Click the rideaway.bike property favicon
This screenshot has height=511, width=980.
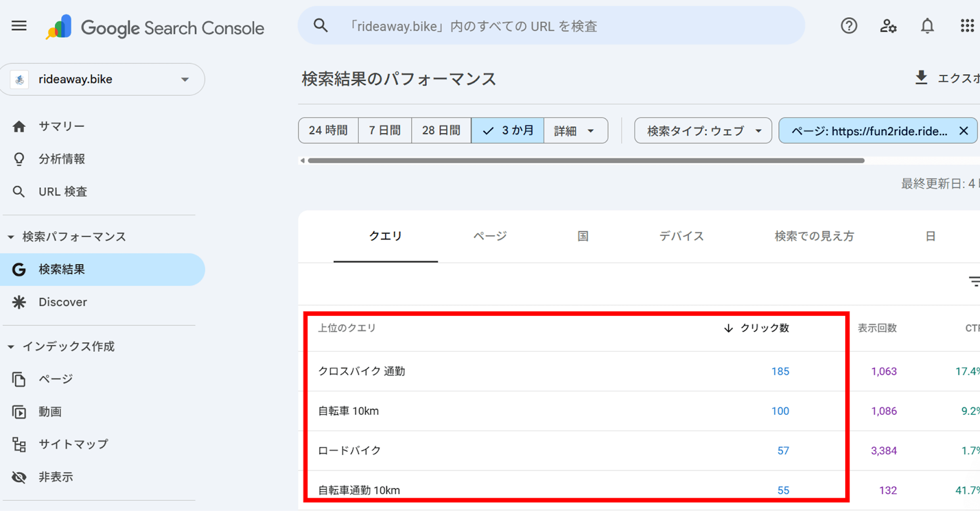[20, 80]
